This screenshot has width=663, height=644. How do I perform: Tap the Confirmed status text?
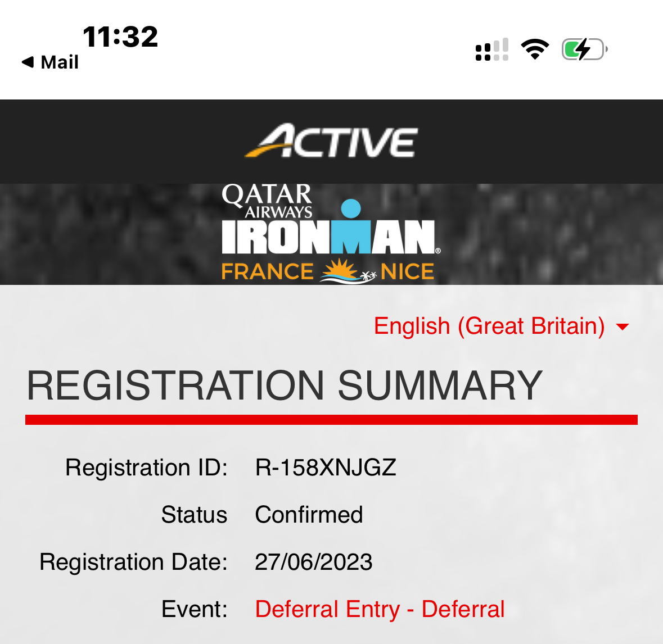coord(309,515)
